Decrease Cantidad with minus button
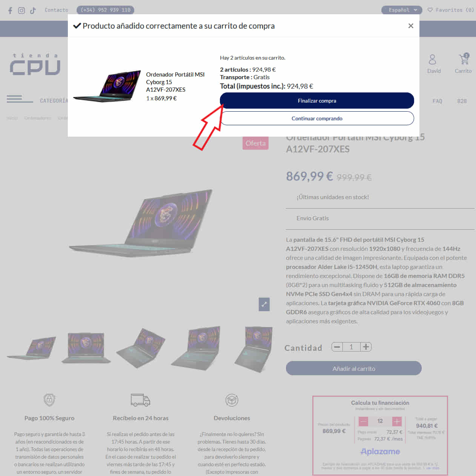Image resolution: width=476 pixels, height=476 pixels. (337, 347)
